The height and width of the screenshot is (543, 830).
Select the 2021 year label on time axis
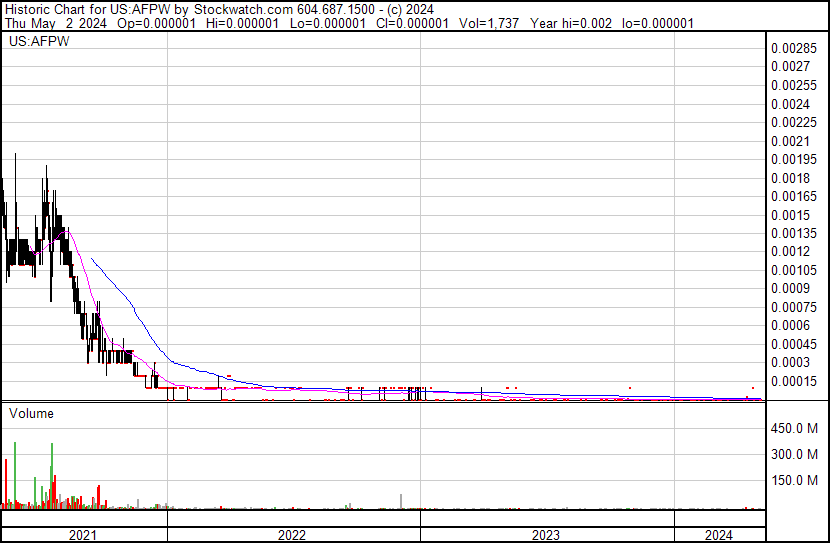[83, 535]
